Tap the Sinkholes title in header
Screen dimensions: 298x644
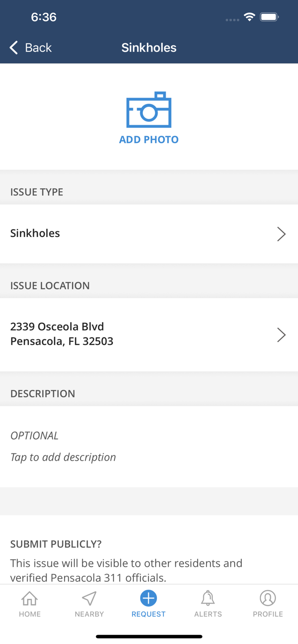pyautogui.click(x=149, y=48)
